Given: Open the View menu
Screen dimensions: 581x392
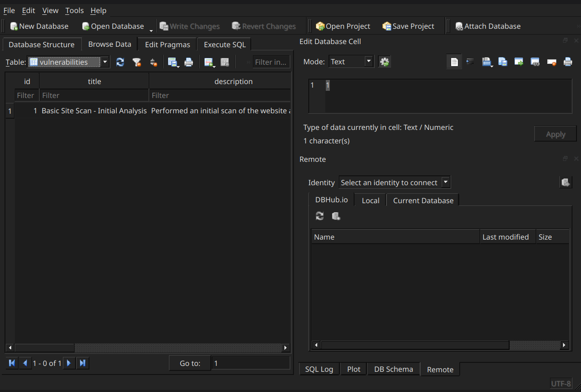Looking at the screenshot, I should [x=50, y=10].
